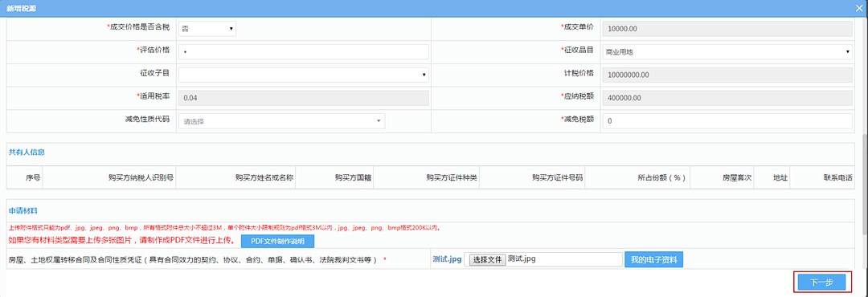
Task: Click the 下一步 next step button
Action: pos(821,282)
